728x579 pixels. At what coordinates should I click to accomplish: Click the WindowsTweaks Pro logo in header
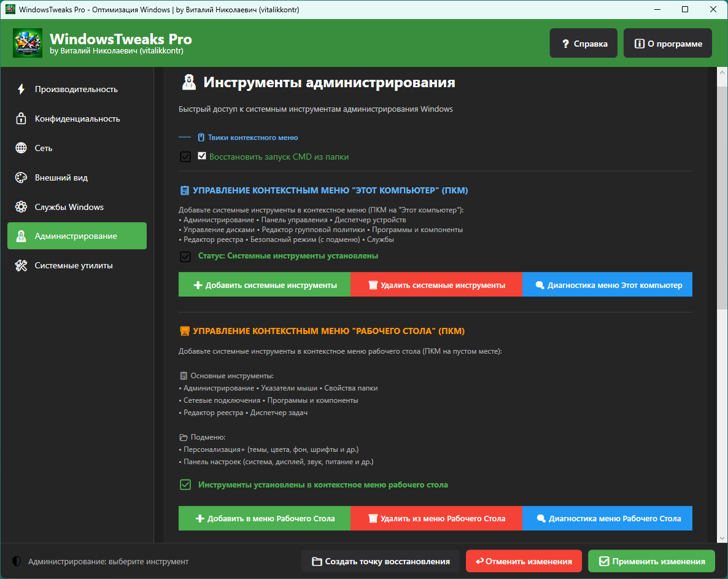click(x=28, y=43)
